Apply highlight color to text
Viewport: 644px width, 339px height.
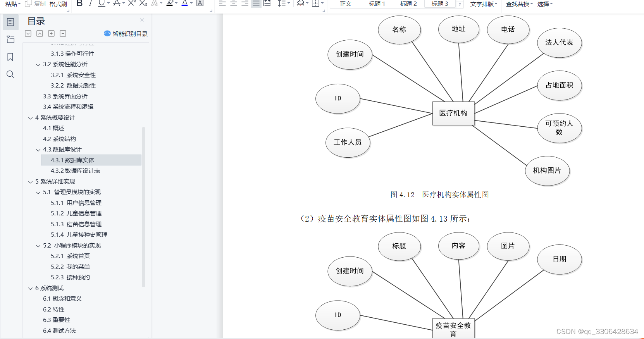[170, 3]
